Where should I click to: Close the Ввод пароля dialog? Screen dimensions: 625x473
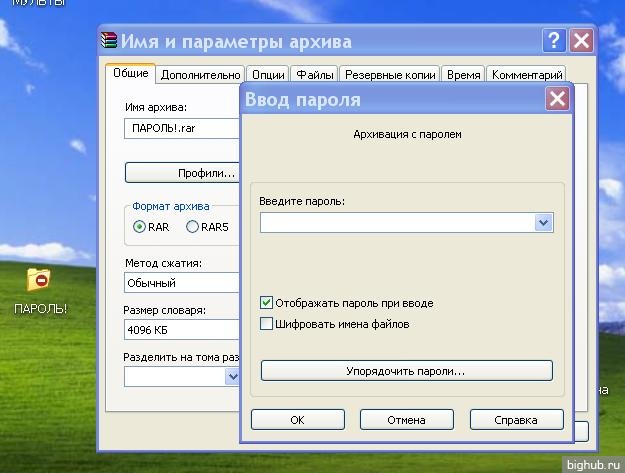[557, 99]
